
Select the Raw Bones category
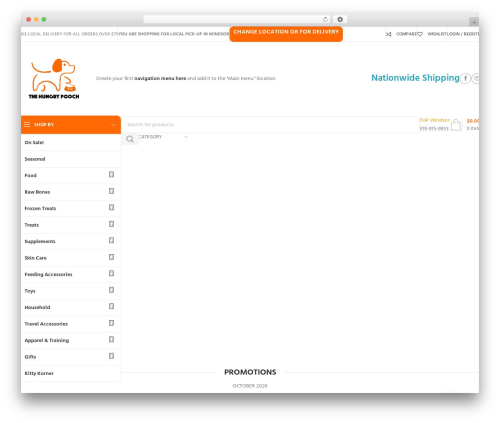[71, 192]
